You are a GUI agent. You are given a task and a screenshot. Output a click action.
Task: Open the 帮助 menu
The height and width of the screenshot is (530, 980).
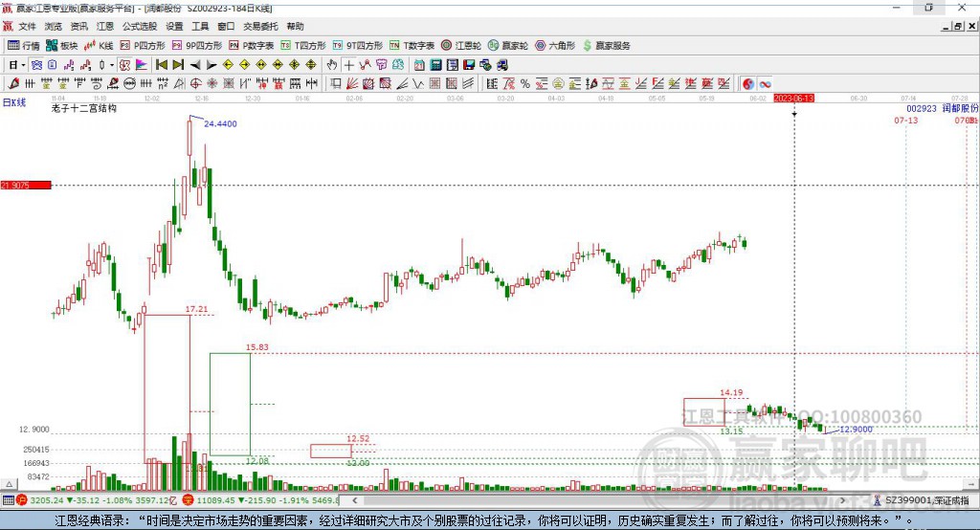click(x=295, y=26)
